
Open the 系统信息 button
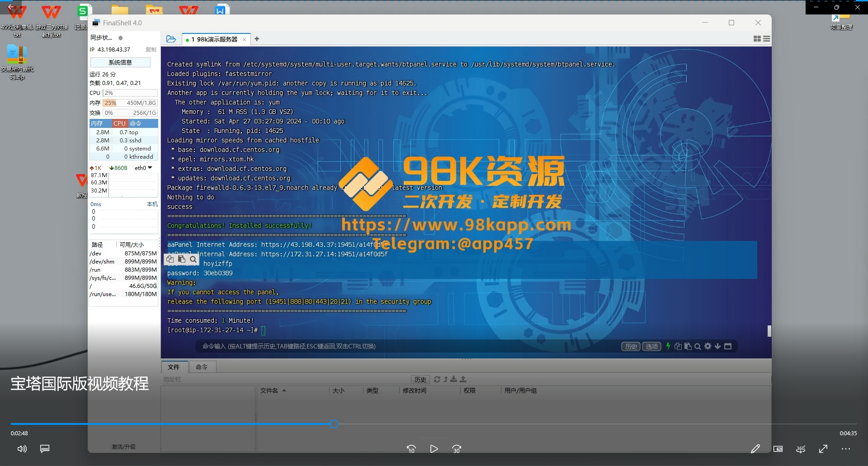pyautogui.click(x=120, y=62)
